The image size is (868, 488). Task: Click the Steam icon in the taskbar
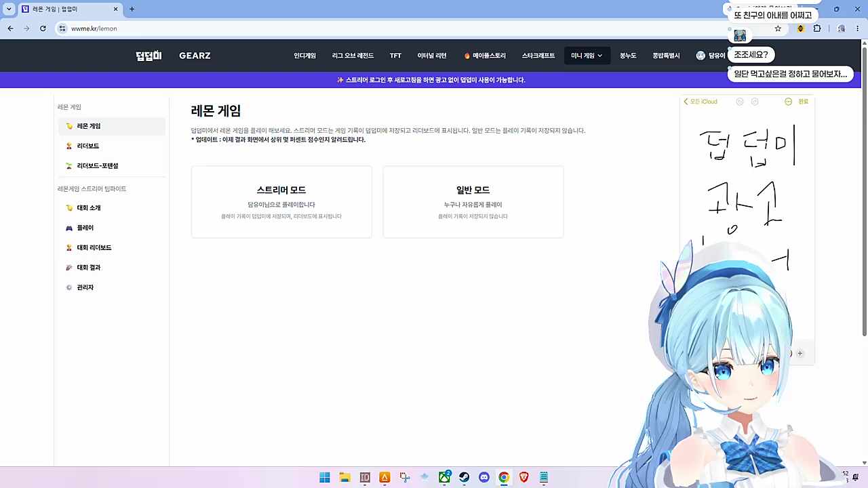tap(464, 477)
